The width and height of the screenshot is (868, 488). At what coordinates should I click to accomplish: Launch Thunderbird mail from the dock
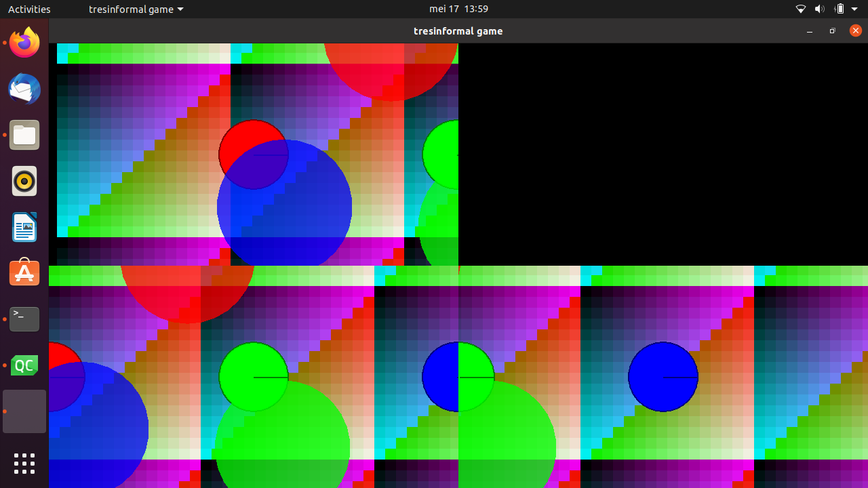coord(24,89)
